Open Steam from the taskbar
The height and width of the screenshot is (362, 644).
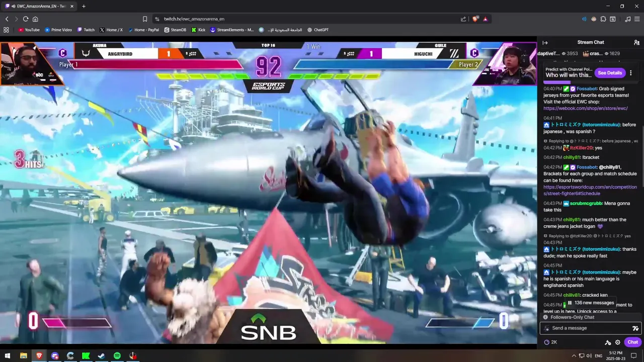[x=101, y=356]
